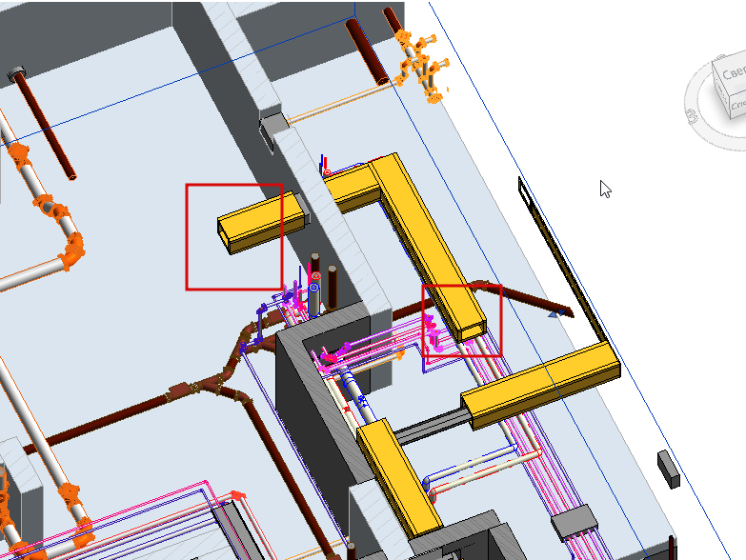The height and width of the screenshot is (560, 746).
Task: Select the yellow duct crossing the blue section boundary
Action: 542,386
